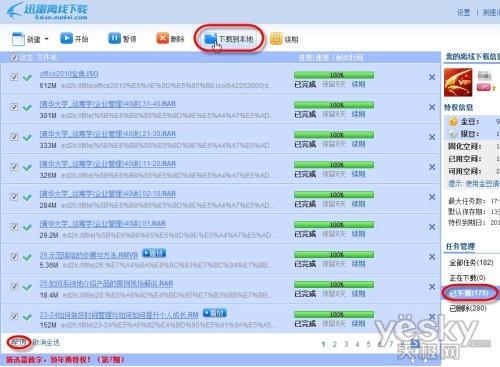Open 设置 settings link at top right

[463, 13]
